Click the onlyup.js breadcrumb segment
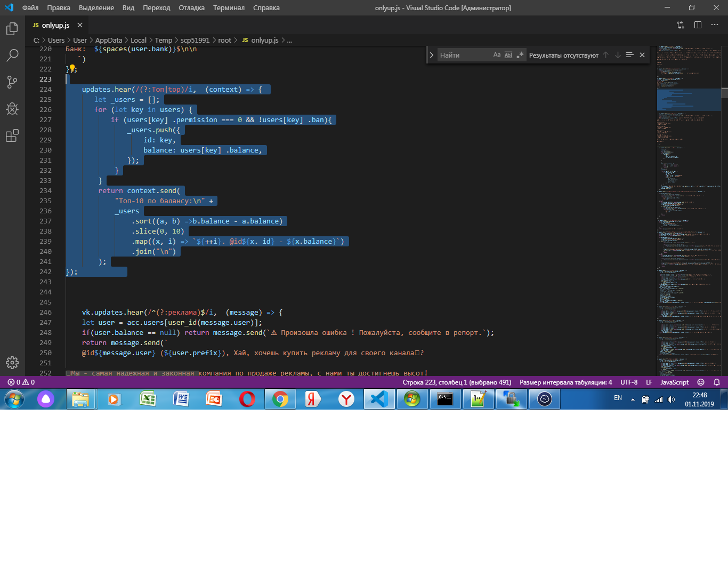The width and height of the screenshot is (728, 576). click(260, 40)
